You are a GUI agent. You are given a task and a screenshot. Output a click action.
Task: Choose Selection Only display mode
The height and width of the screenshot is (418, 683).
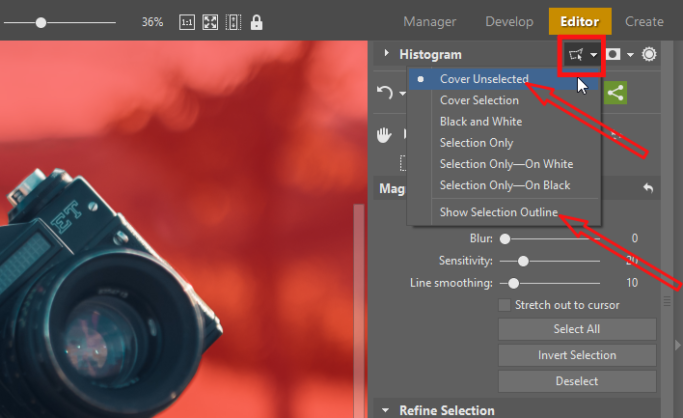[504, 143]
